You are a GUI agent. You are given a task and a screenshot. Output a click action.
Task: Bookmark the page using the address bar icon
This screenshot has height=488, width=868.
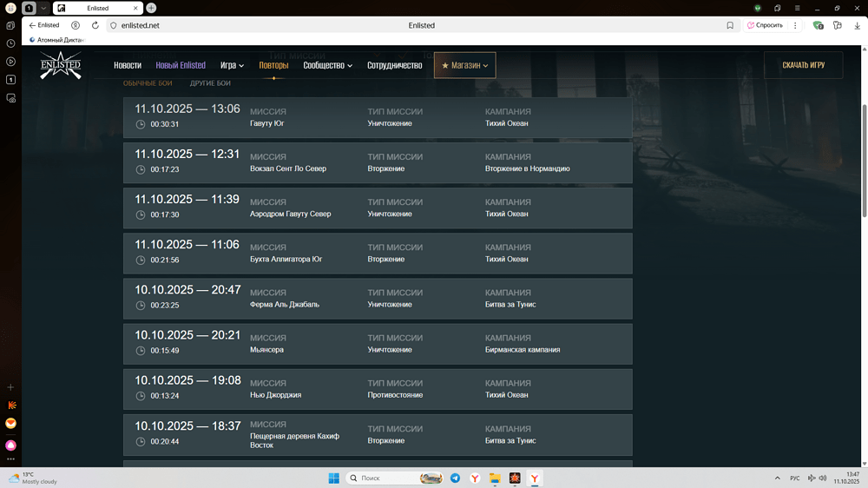click(730, 25)
